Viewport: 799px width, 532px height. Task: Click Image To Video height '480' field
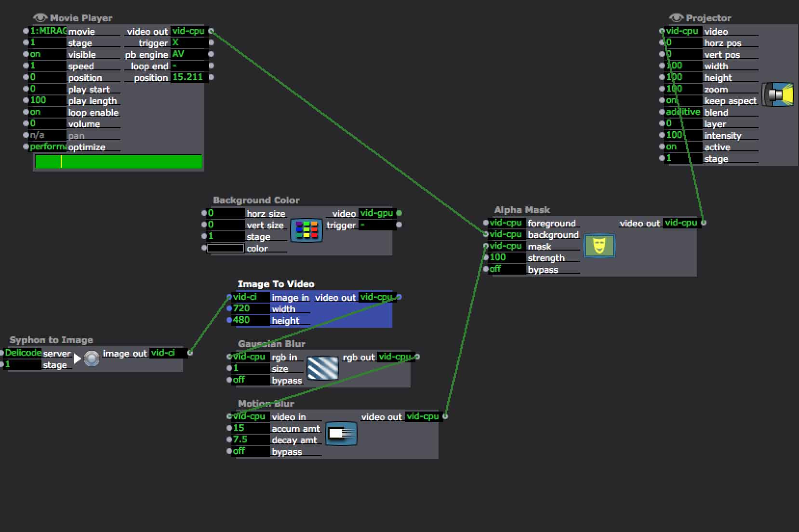pyautogui.click(x=251, y=320)
